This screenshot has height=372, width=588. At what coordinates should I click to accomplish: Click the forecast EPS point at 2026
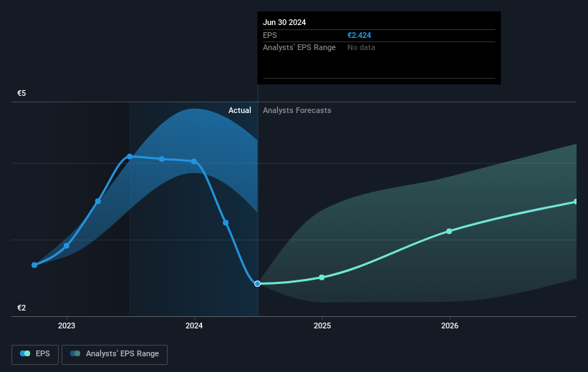[449, 231]
